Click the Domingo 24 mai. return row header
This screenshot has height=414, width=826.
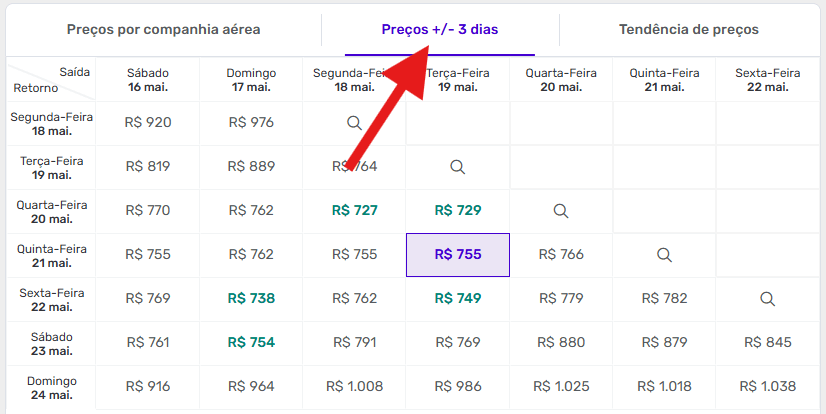(51, 386)
